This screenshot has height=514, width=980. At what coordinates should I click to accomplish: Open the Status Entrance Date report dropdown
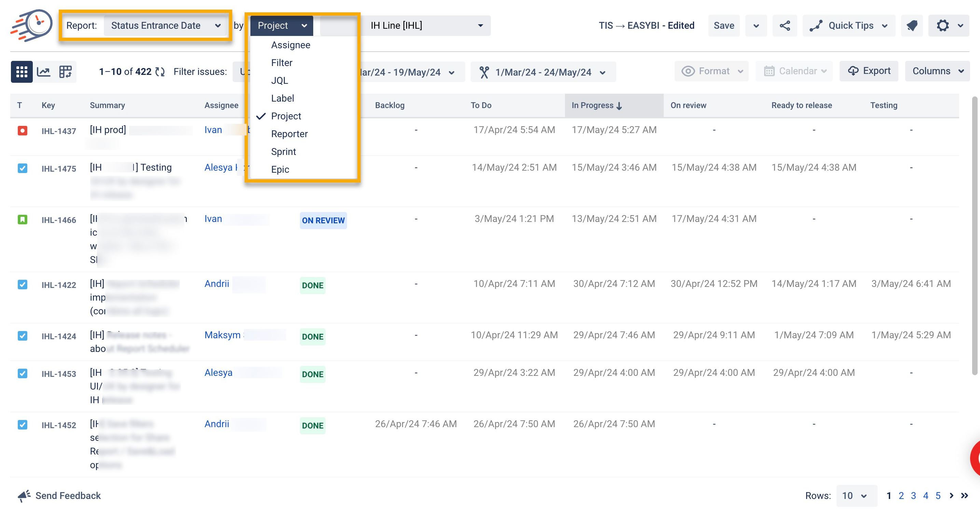[165, 26]
